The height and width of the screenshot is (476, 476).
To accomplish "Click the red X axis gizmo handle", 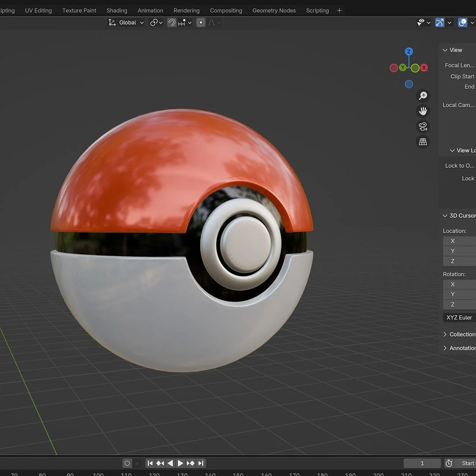I will coord(424,68).
